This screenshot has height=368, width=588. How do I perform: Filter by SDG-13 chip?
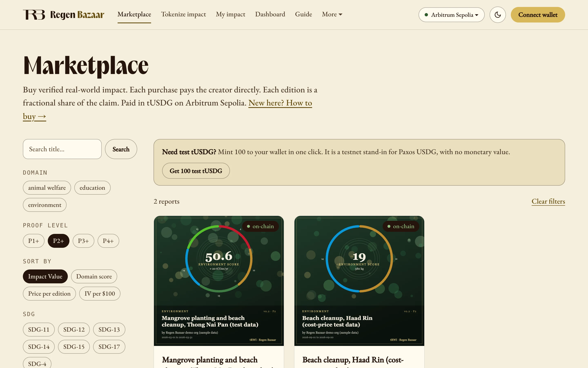tap(109, 330)
